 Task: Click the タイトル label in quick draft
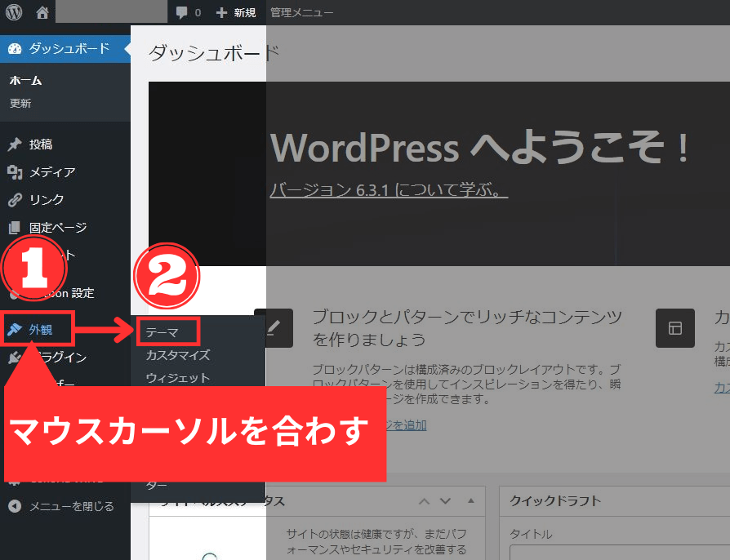pos(532,534)
